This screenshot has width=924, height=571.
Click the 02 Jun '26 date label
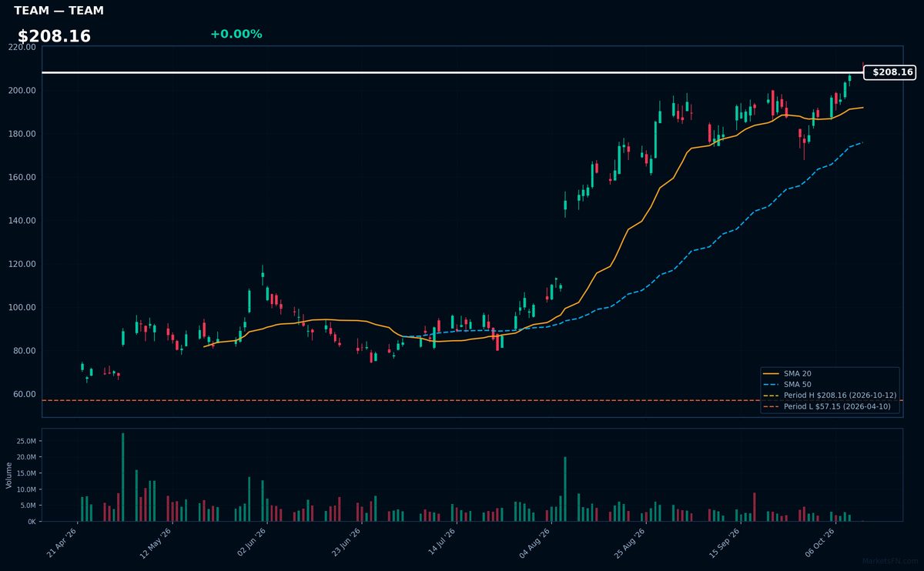[251, 543]
